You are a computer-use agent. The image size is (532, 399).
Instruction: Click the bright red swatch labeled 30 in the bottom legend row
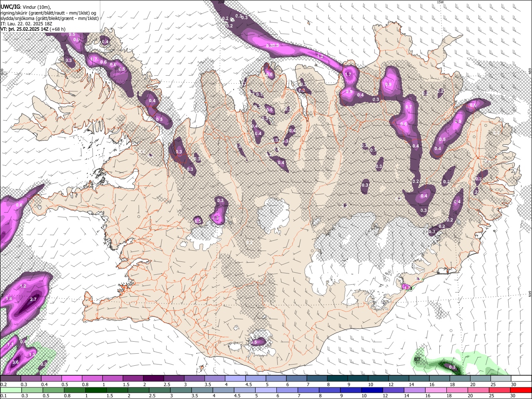pos(520,390)
